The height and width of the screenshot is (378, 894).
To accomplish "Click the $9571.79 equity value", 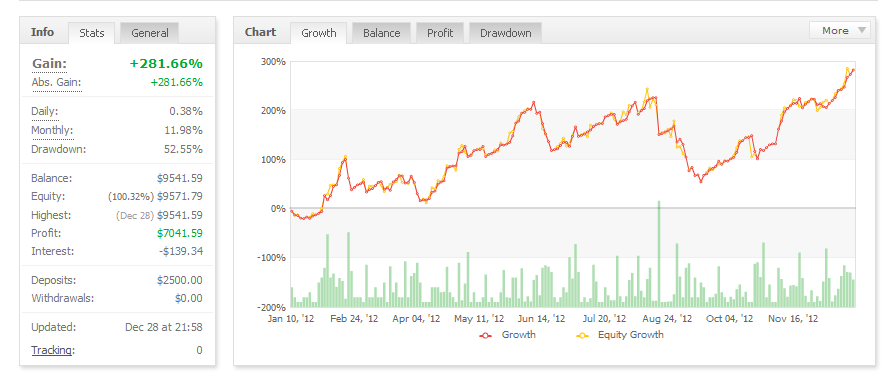I will tap(180, 197).
